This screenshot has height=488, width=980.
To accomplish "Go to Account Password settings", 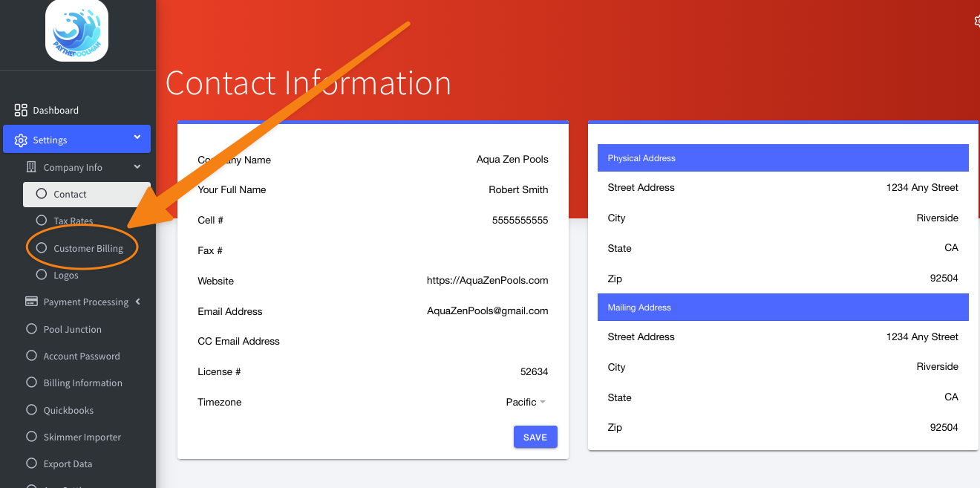I will [82, 356].
